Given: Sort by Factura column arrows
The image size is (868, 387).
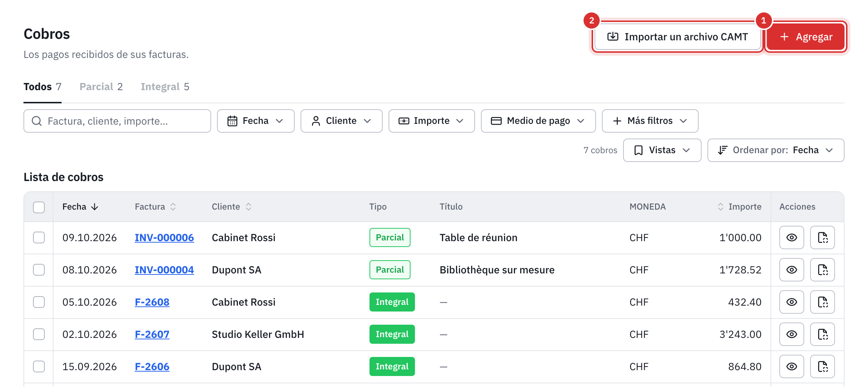Looking at the screenshot, I should [x=173, y=207].
